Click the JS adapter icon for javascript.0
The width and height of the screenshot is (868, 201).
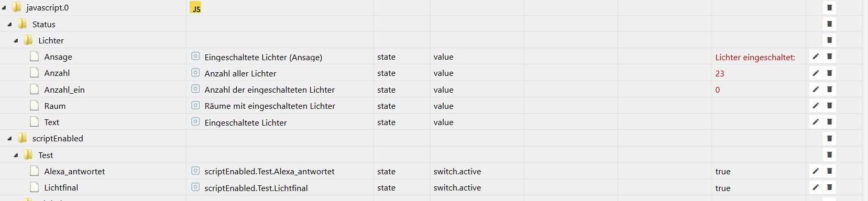pos(196,8)
